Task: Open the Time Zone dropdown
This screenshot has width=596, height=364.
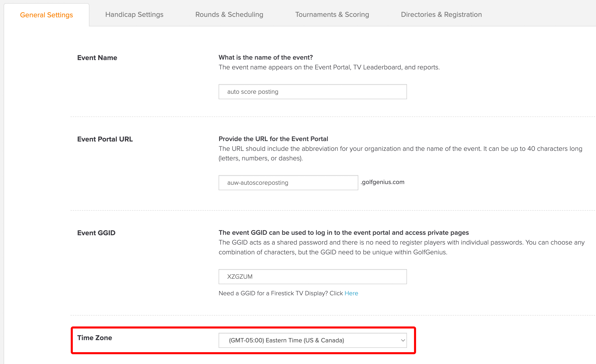Action: coord(313,340)
